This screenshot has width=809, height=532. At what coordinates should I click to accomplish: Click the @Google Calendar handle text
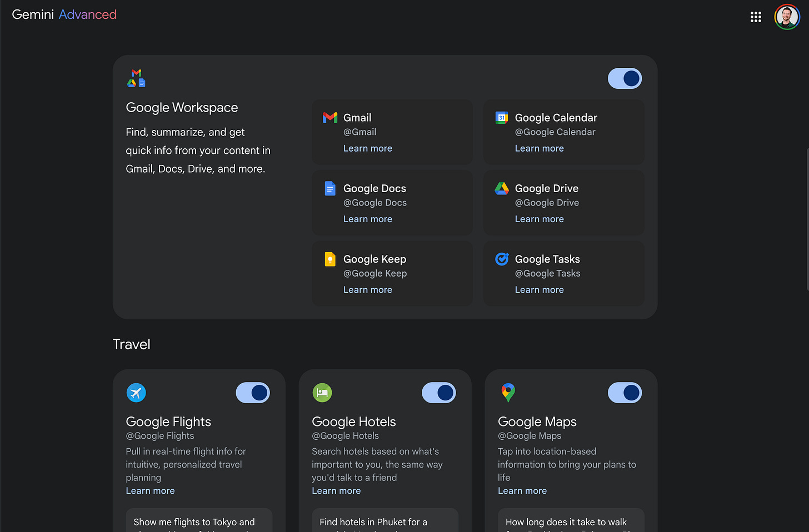[x=555, y=132]
